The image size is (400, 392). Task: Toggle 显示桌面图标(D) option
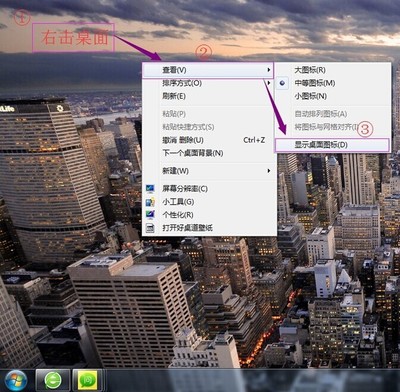click(x=332, y=145)
